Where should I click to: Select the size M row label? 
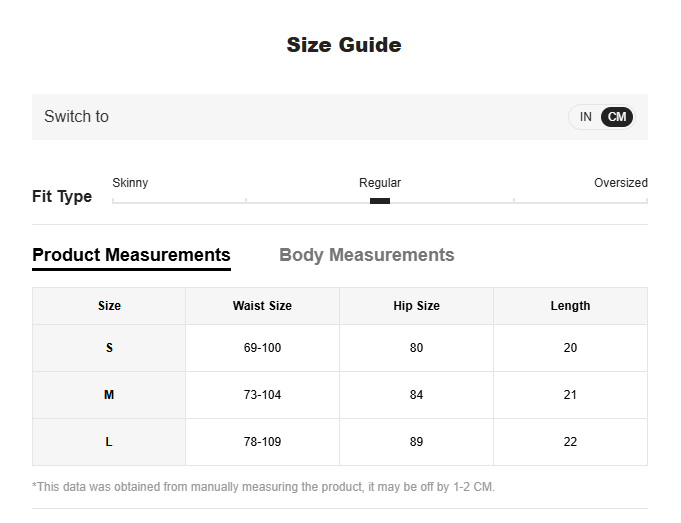click(x=109, y=395)
